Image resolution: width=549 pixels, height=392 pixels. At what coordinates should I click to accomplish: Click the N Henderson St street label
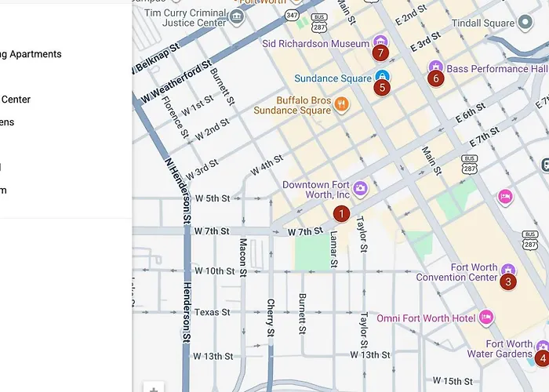[178, 191]
